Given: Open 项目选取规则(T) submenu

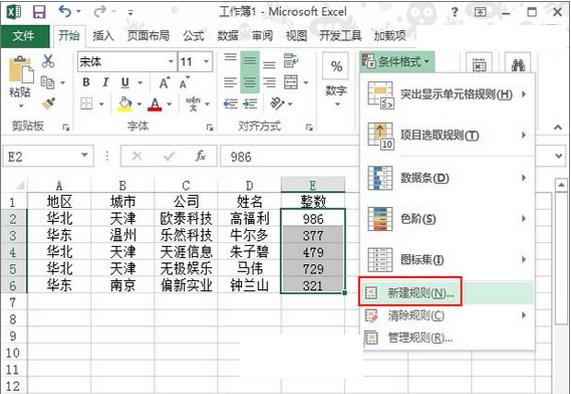Looking at the screenshot, I should (x=447, y=136).
